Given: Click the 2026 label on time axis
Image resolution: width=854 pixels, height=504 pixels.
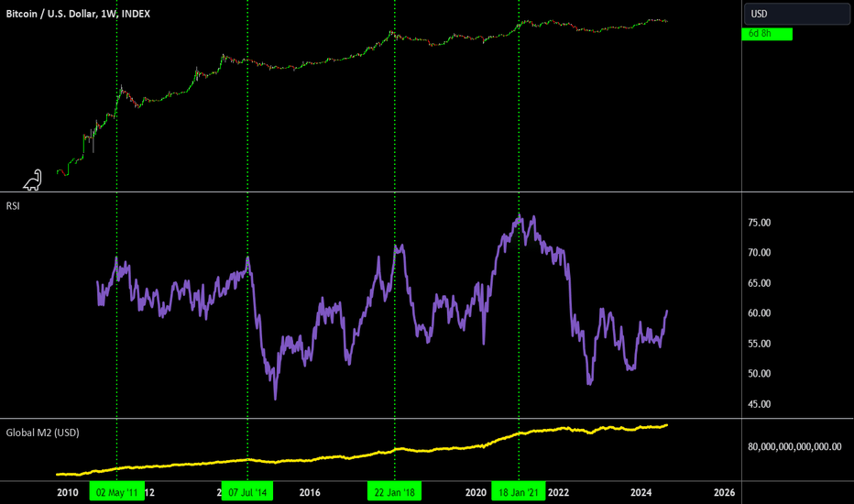Looking at the screenshot, I should tap(725, 493).
